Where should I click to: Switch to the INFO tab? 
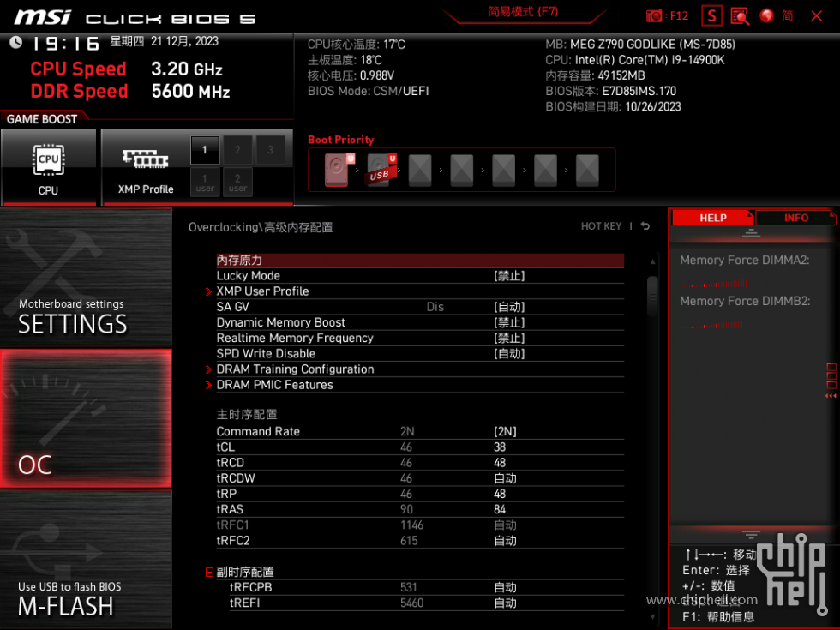click(x=796, y=218)
